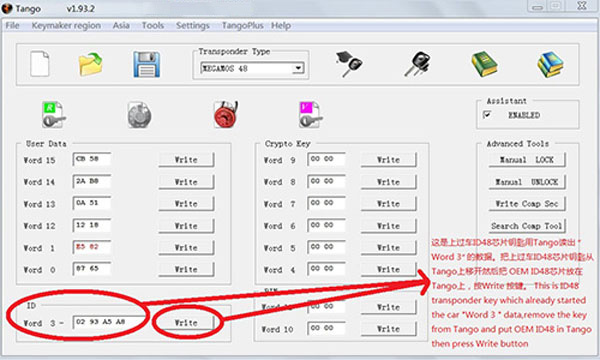Click the key with graduation cap icon
The image size is (600, 360).
(x=349, y=64)
